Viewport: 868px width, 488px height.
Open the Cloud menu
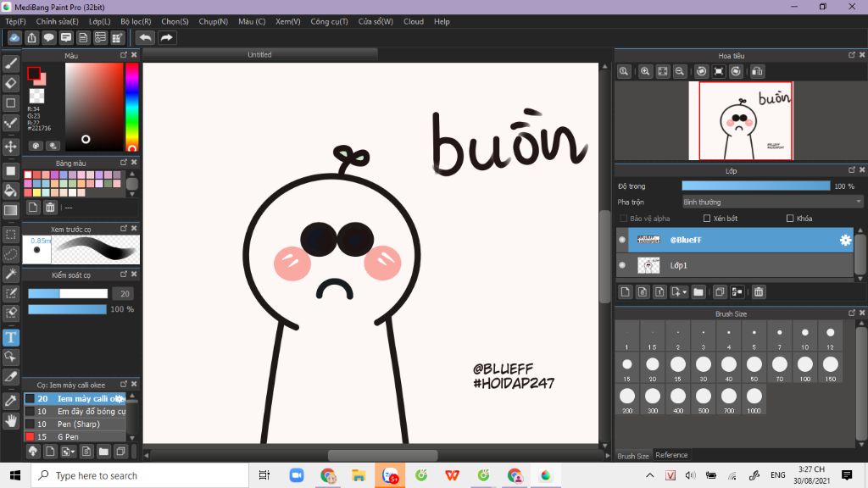click(414, 21)
